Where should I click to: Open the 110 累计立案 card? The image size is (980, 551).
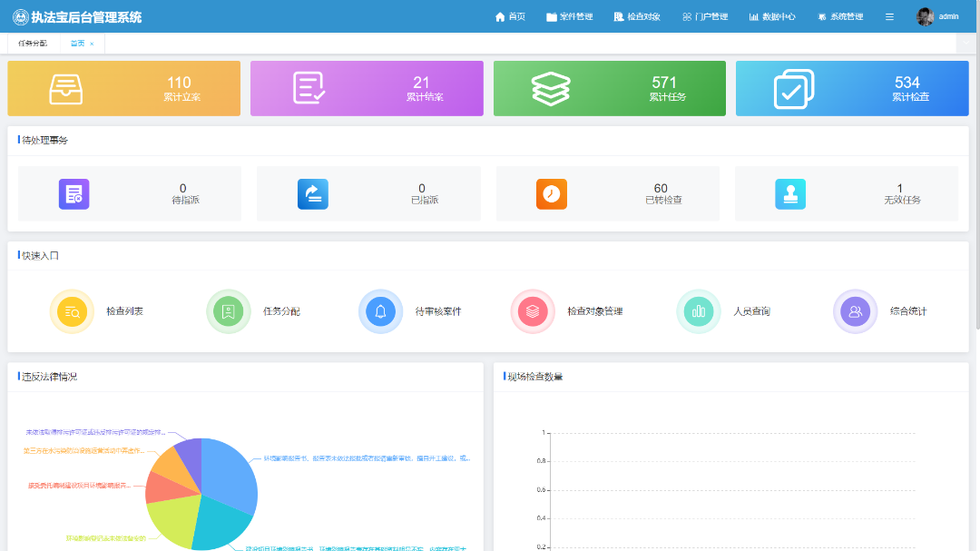click(123, 88)
